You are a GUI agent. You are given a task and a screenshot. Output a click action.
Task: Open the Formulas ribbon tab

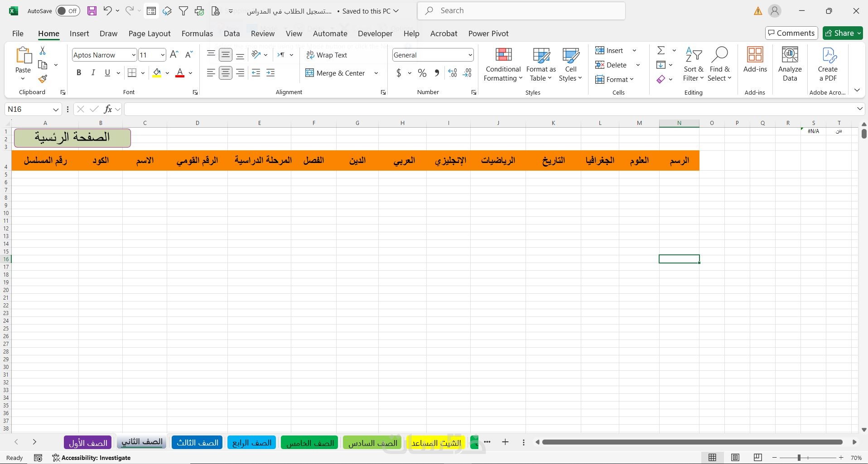[x=197, y=33]
